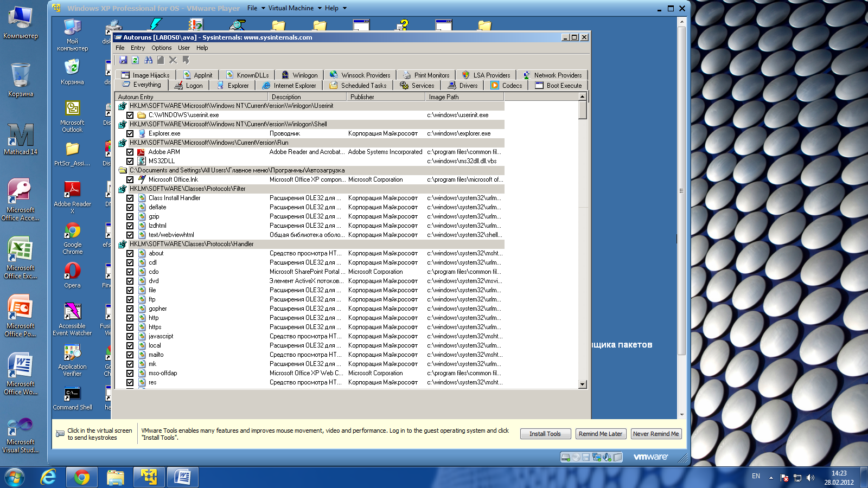Select the Winsock Providers tab
Image resolution: width=868 pixels, height=488 pixels.
[x=360, y=75]
